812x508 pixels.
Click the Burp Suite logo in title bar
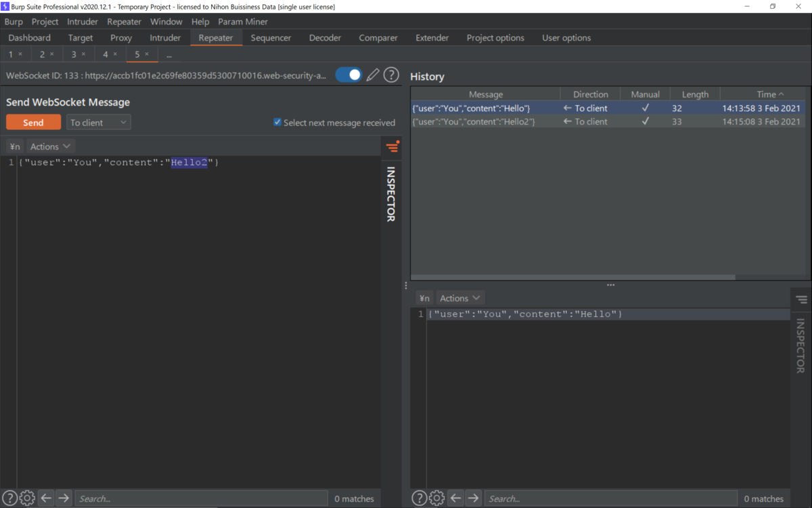point(5,6)
